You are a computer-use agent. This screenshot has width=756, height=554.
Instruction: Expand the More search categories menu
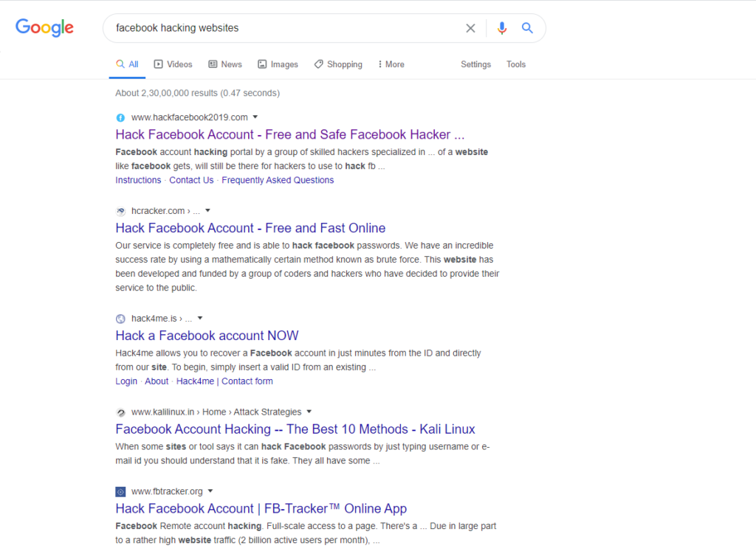click(391, 65)
